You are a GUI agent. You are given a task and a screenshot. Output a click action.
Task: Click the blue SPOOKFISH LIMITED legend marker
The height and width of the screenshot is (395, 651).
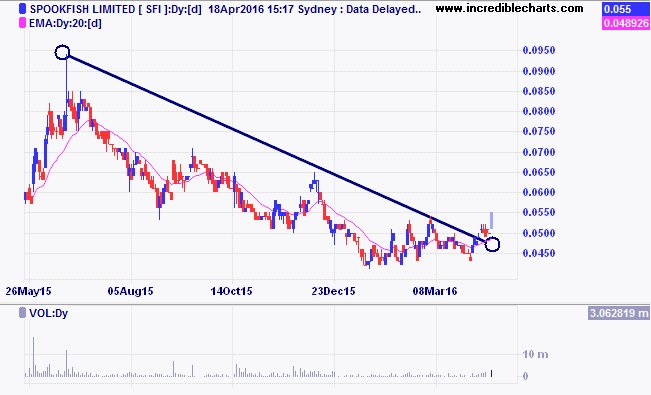[23, 9]
